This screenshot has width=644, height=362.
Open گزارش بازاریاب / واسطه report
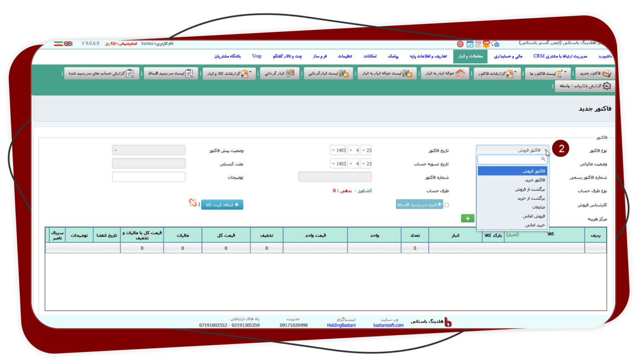click(x=584, y=86)
